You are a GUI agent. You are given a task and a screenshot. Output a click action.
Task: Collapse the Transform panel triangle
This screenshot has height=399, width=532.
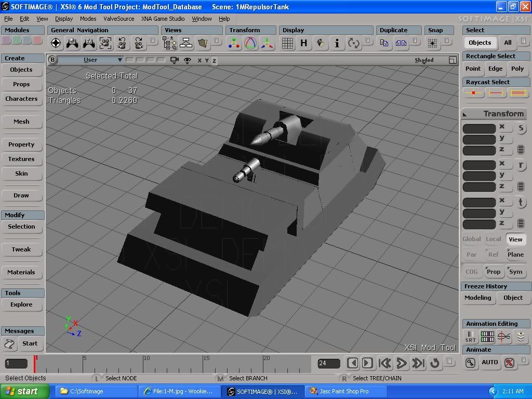pos(465,114)
